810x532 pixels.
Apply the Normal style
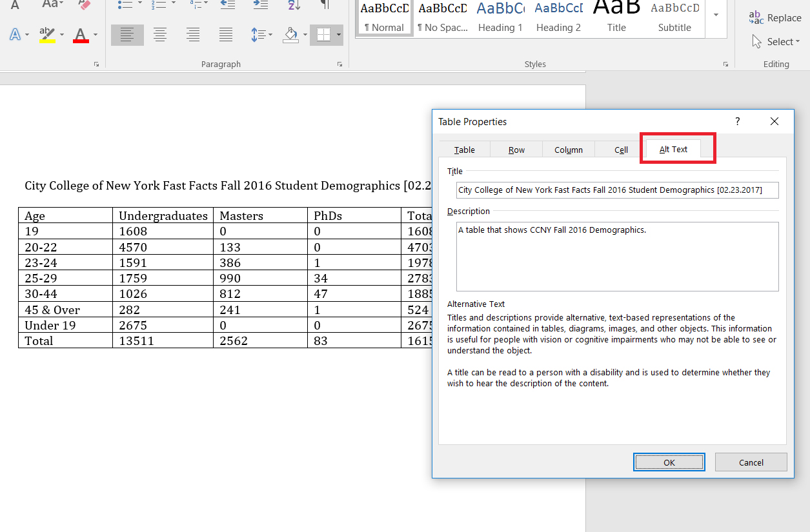(385, 17)
